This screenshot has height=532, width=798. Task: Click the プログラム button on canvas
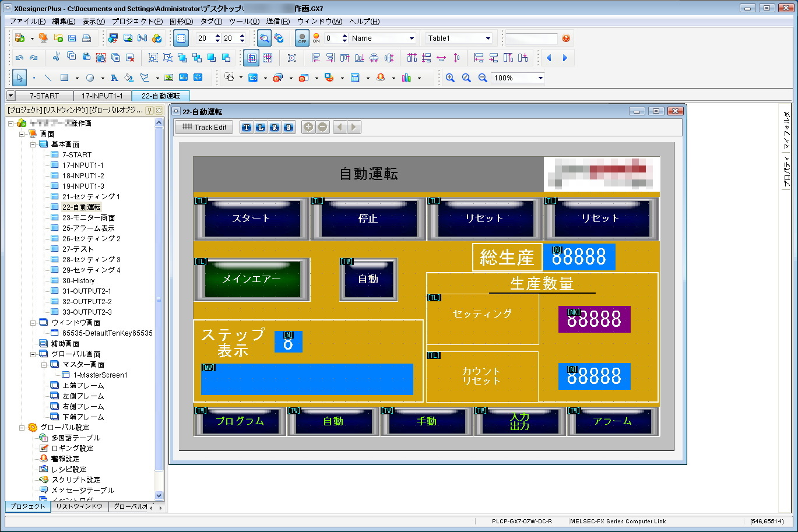(x=240, y=421)
